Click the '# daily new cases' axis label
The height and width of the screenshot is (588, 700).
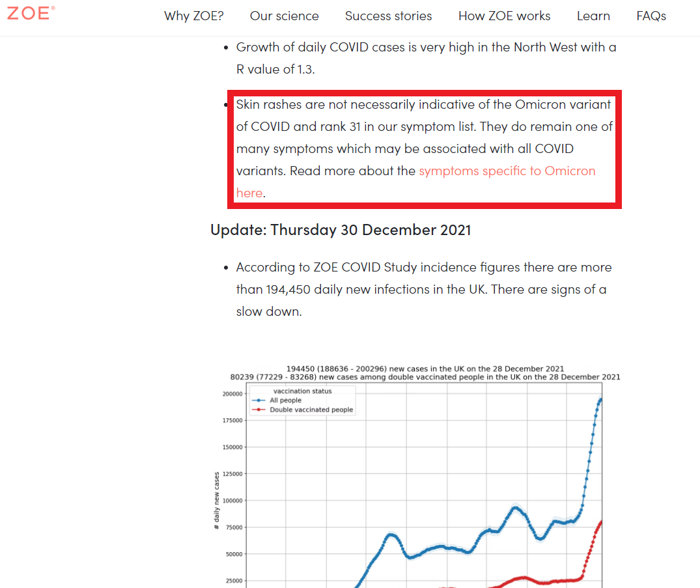tap(217, 501)
